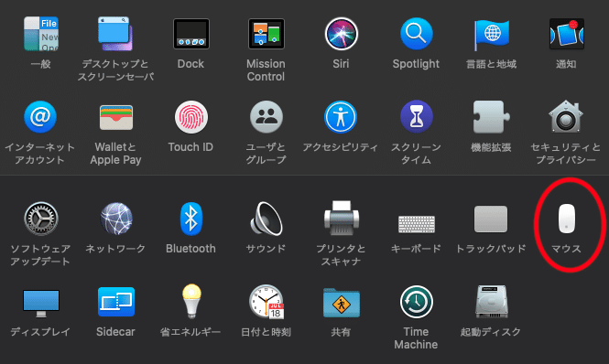This screenshot has width=609, height=364.
Task: Open インターネットアカウント preferences
Action: click(x=40, y=117)
